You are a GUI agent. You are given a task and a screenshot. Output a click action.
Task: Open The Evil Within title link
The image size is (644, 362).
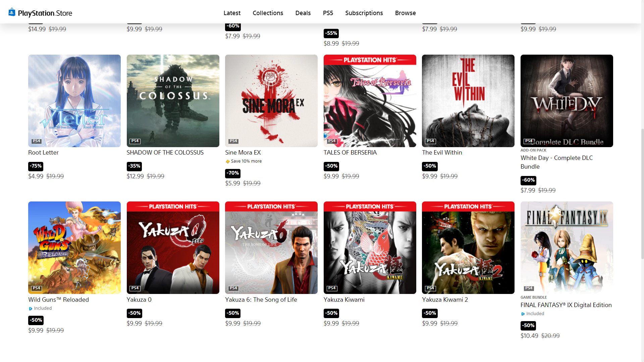point(442,153)
